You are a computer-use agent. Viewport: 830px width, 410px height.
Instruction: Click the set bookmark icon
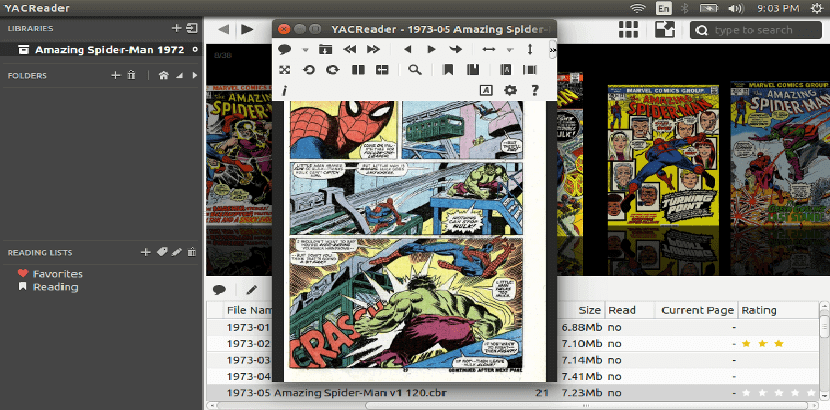coord(448,70)
